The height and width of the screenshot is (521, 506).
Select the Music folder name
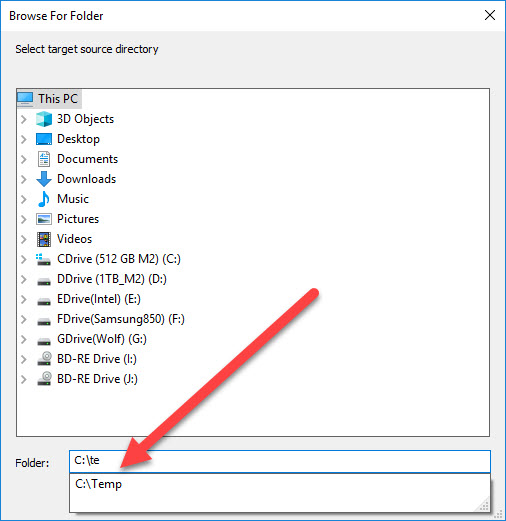point(73,199)
